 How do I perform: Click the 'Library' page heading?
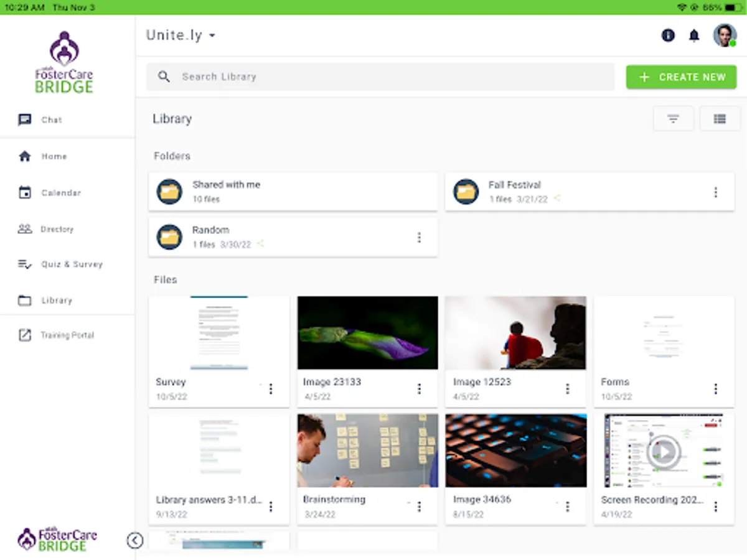pos(172,119)
